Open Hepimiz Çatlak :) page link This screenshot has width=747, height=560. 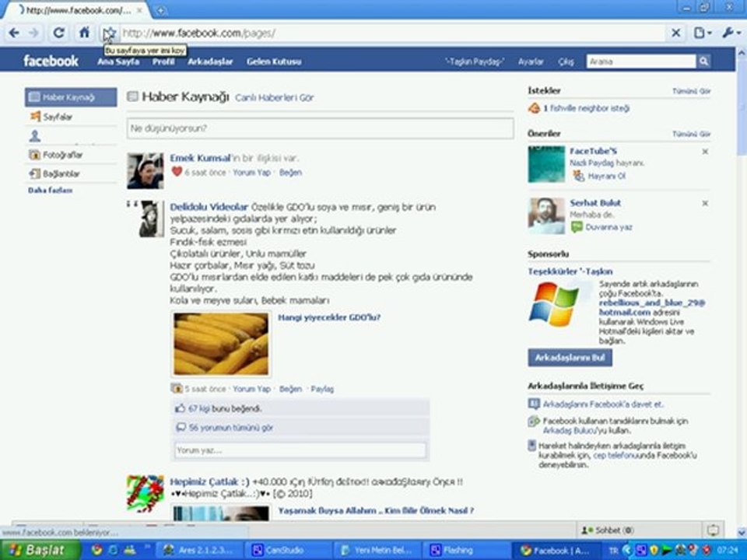coord(209,482)
